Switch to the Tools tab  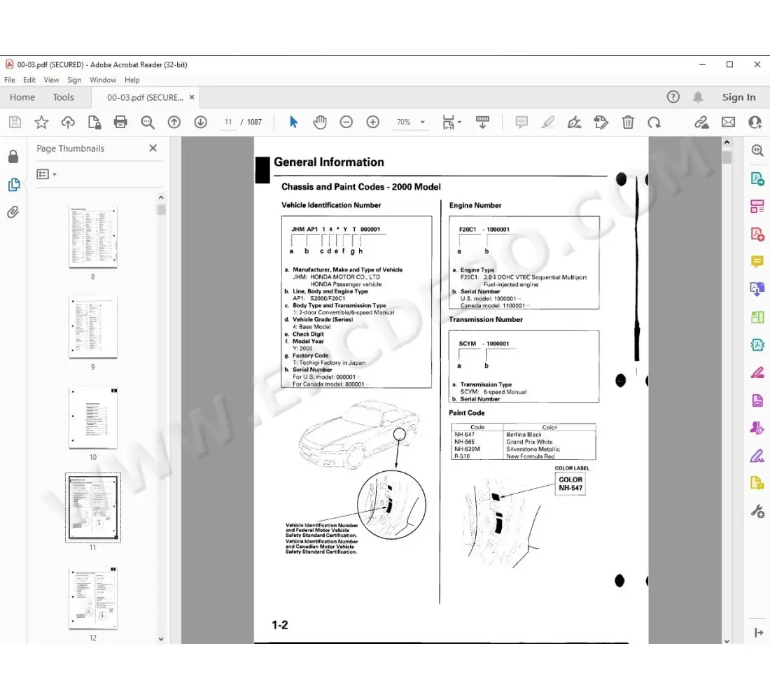click(64, 97)
